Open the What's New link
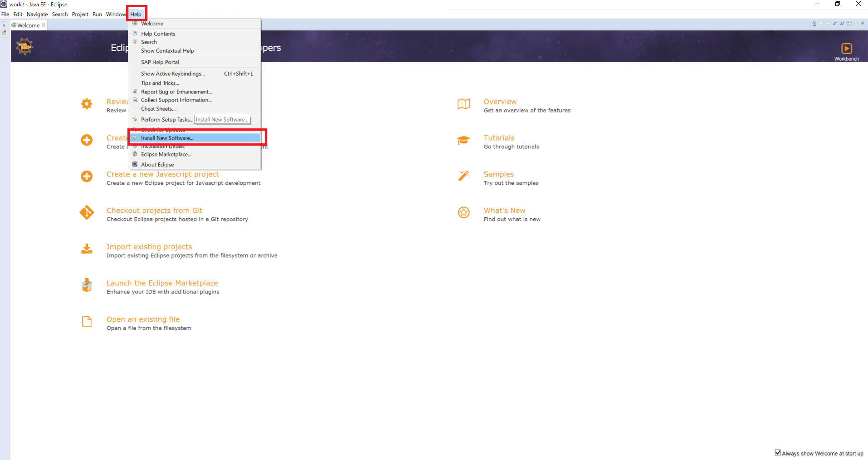 (x=504, y=210)
